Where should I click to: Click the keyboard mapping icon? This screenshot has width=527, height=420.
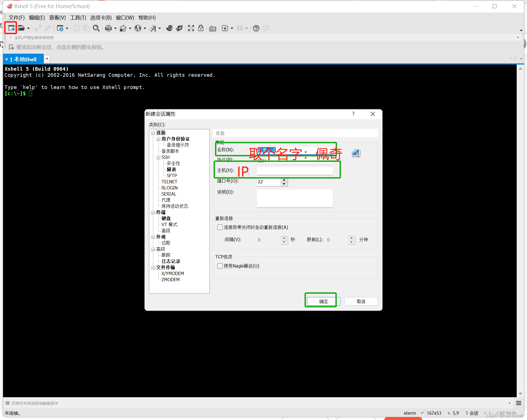click(213, 28)
